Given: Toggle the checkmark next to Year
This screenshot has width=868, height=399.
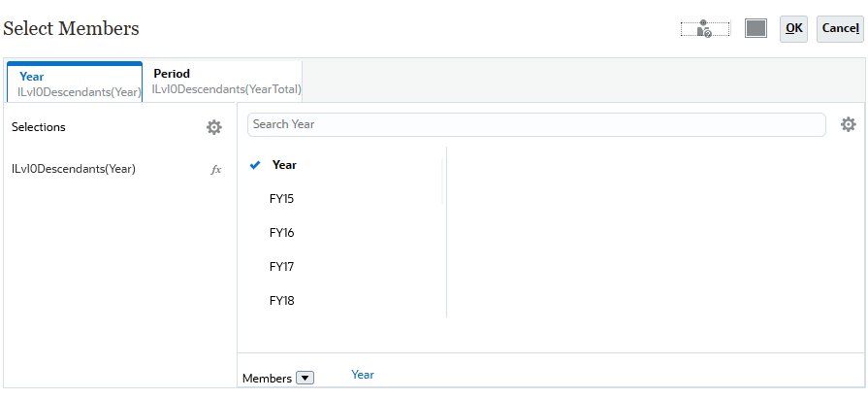Looking at the screenshot, I should coord(255,165).
